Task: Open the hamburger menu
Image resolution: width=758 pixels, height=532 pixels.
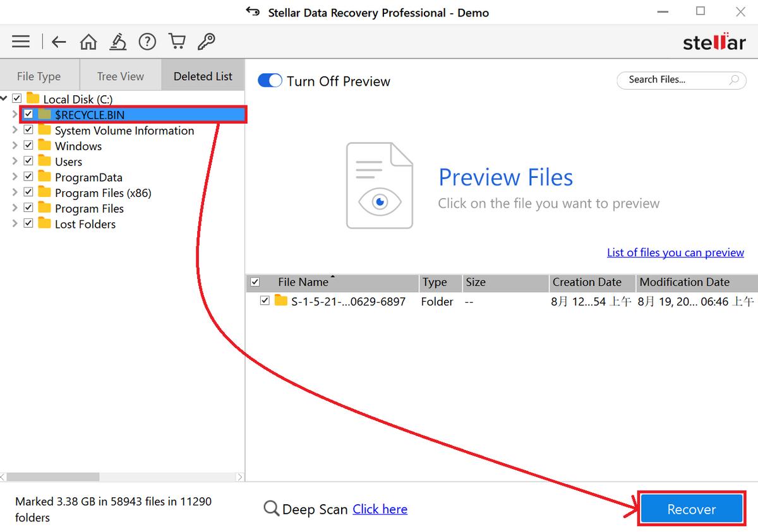Action: [x=21, y=42]
